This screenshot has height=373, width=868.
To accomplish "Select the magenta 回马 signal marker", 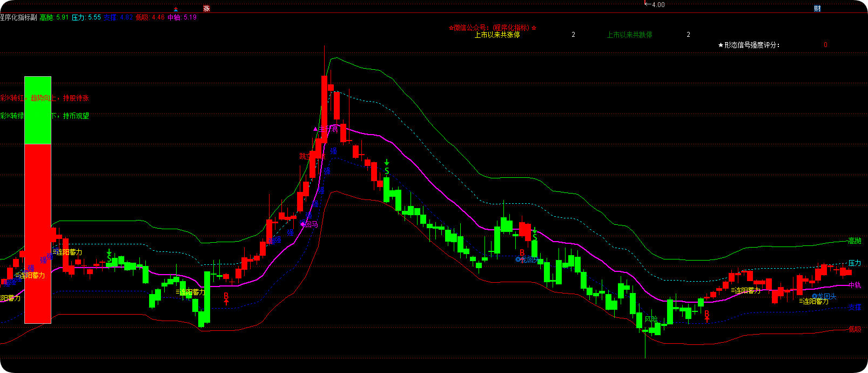I will pyautogui.click(x=309, y=224).
